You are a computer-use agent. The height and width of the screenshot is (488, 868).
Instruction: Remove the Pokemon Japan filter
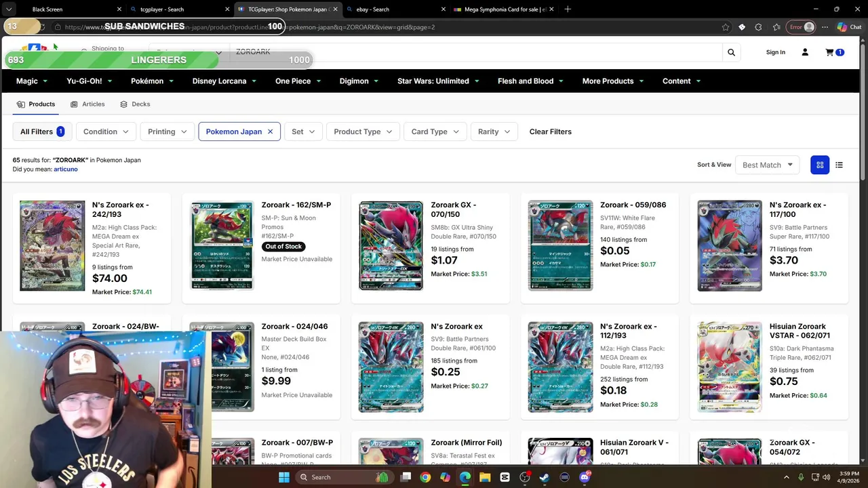(270, 131)
